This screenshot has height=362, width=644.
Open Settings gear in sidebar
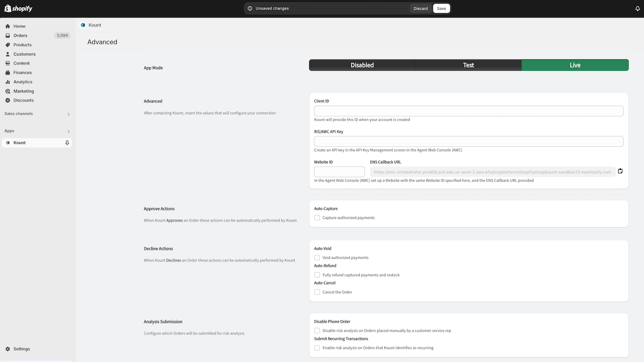pyautogui.click(x=8, y=349)
